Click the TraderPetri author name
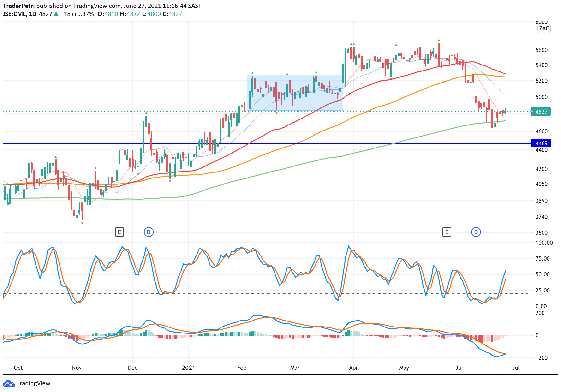Viewport: 561px width, 392px height. [18, 6]
